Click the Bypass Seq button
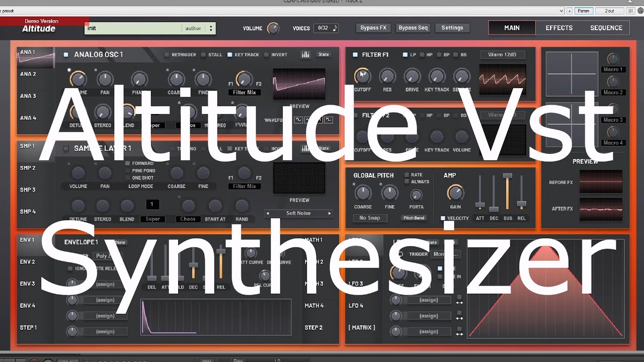 [413, 28]
